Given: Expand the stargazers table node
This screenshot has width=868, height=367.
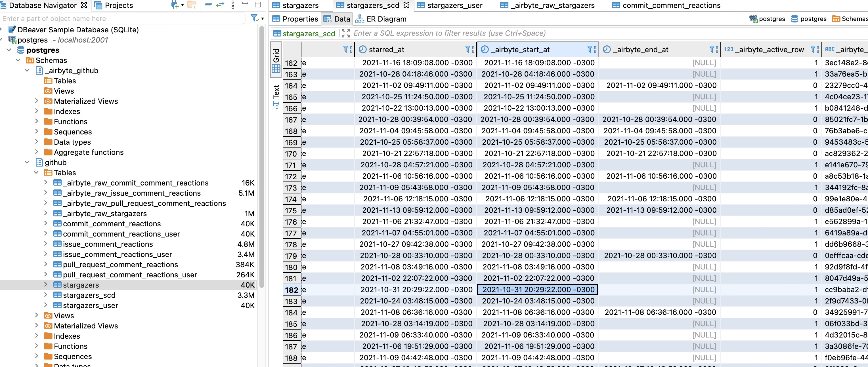Looking at the screenshot, I should [x=45, y=284].
